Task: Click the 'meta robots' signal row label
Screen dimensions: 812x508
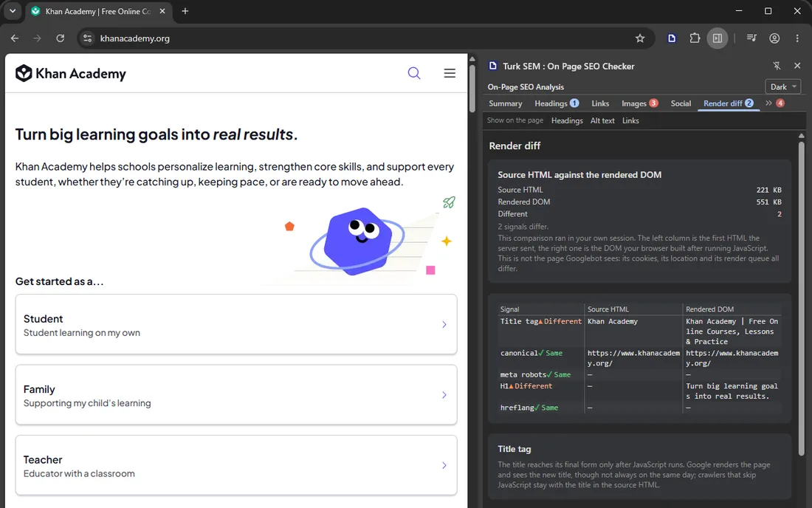Action: coord(523,375)
